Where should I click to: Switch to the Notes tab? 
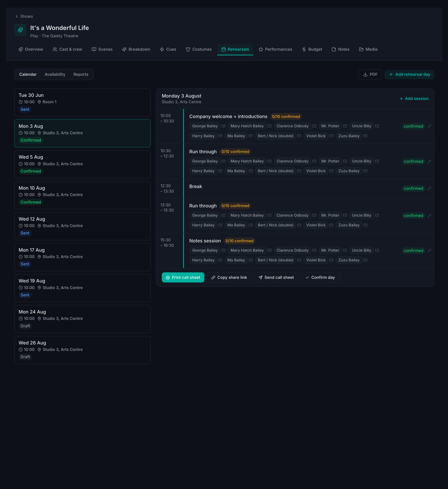coord(341,49)
